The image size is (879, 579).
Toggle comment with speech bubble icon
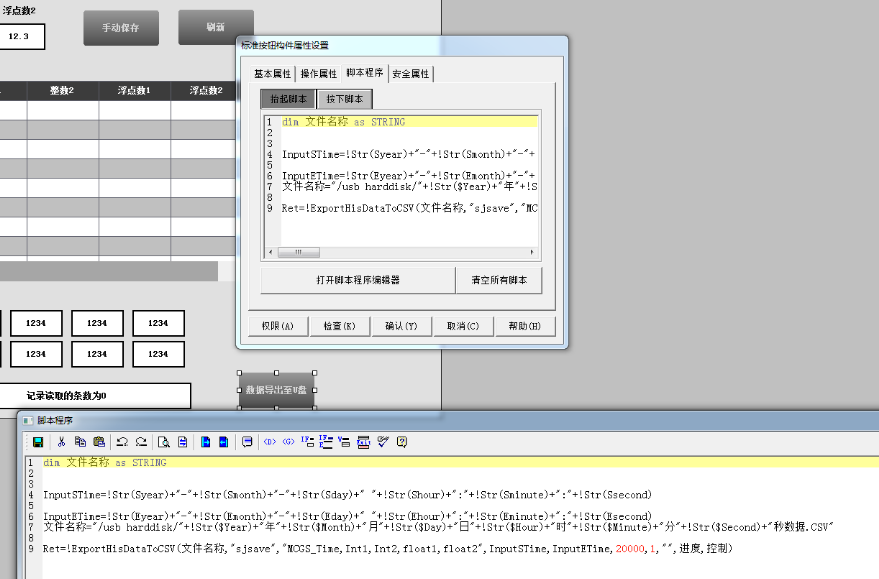247,442
